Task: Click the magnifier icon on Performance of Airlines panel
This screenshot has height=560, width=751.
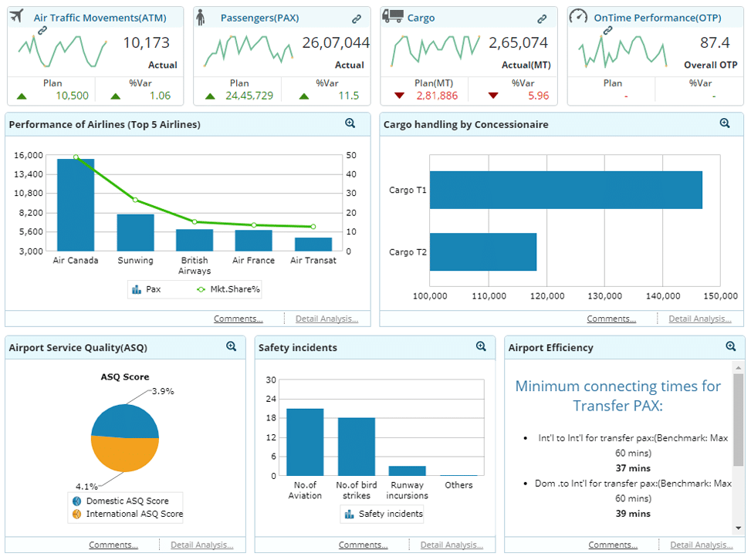Action: point(350,123)
